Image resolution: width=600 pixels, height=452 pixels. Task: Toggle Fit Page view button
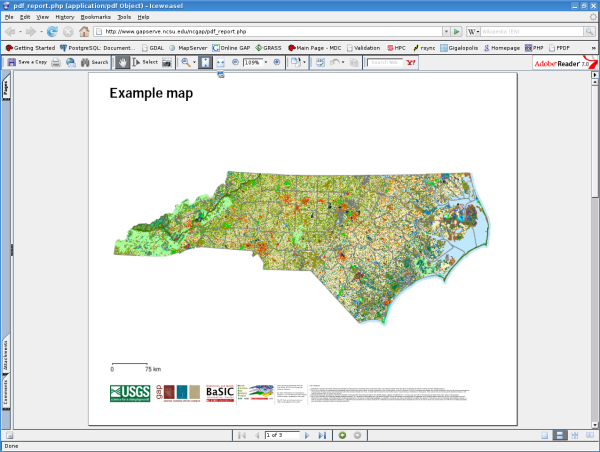pos(205,62)
